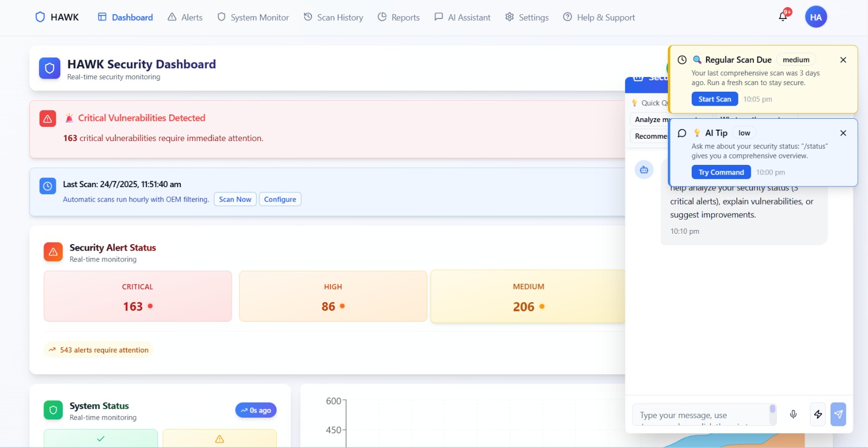This screenshot has height=448, width=868.
Task: Click Start Scan in notification
Action: [x=714, y=99]
